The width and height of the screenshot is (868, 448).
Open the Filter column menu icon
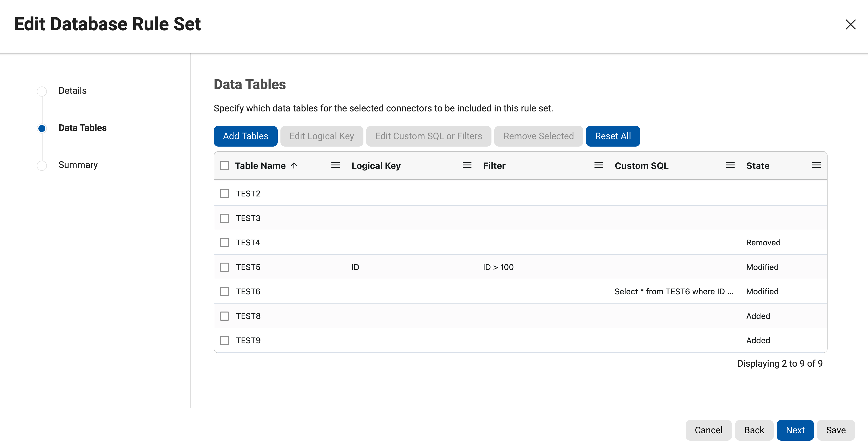[x=598, y=165]
